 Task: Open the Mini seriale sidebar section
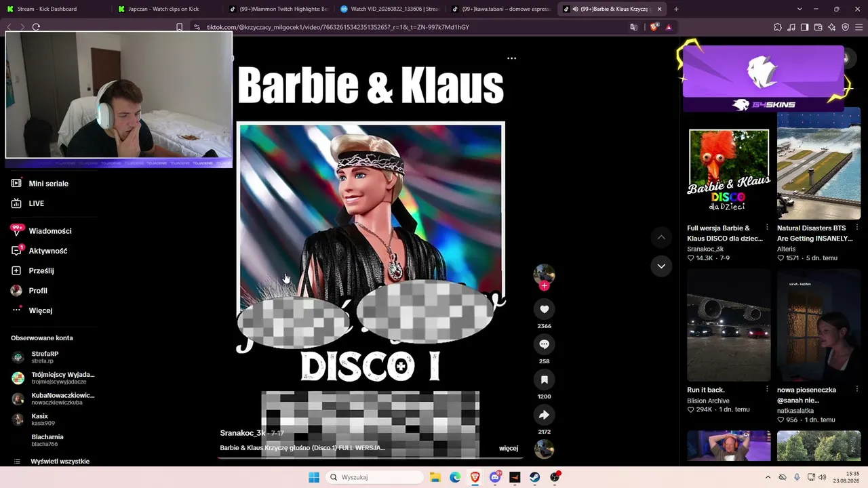[49, 184]
